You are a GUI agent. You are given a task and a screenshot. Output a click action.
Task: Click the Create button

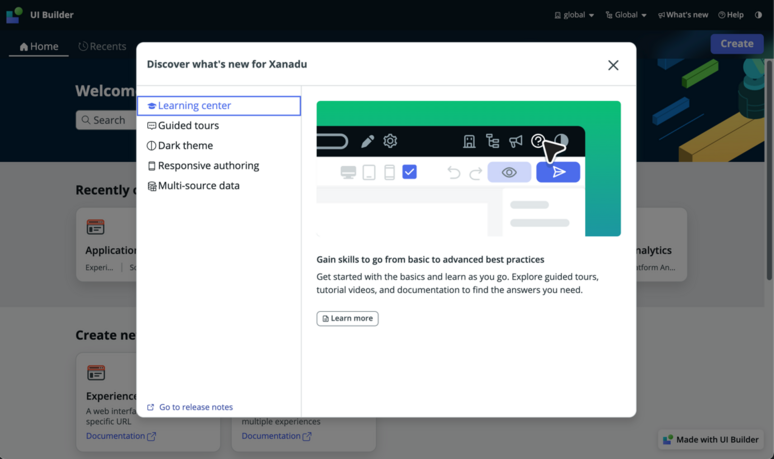pos(737,44)
